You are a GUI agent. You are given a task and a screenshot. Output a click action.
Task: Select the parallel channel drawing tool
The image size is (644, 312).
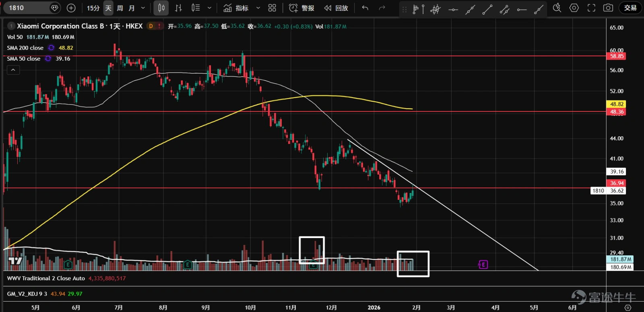point(504,9)
